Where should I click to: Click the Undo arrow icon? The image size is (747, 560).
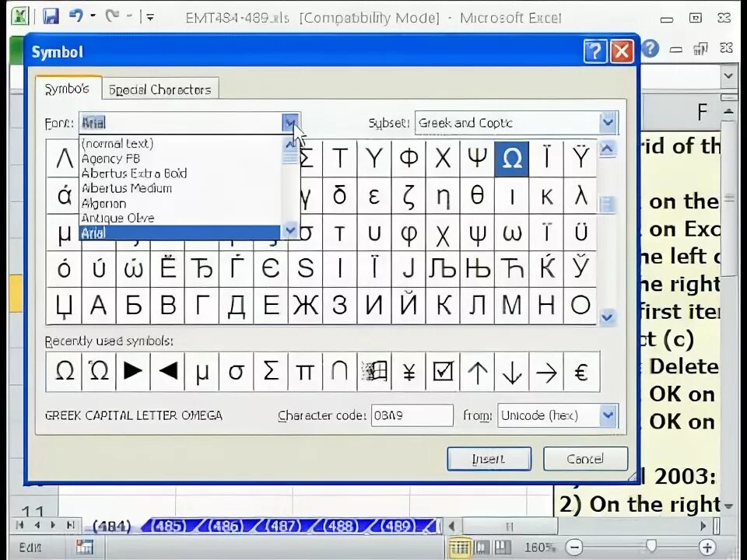tap(76, 16)
